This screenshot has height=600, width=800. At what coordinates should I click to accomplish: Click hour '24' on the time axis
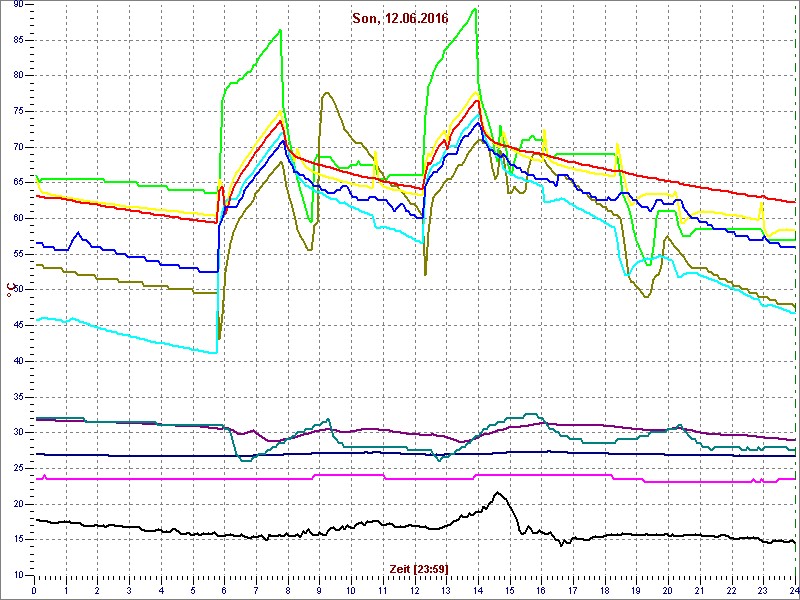(x=793, y=589)
